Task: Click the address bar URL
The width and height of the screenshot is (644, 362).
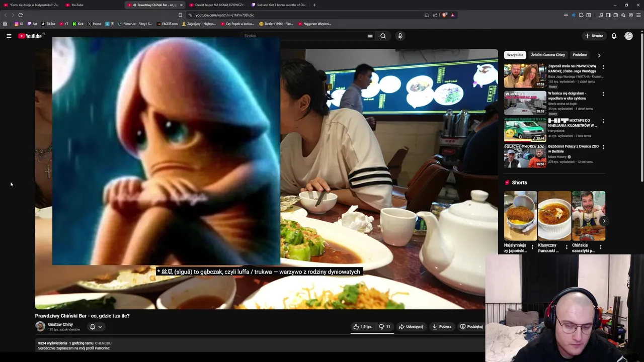Action: click(x=224, y=15)
